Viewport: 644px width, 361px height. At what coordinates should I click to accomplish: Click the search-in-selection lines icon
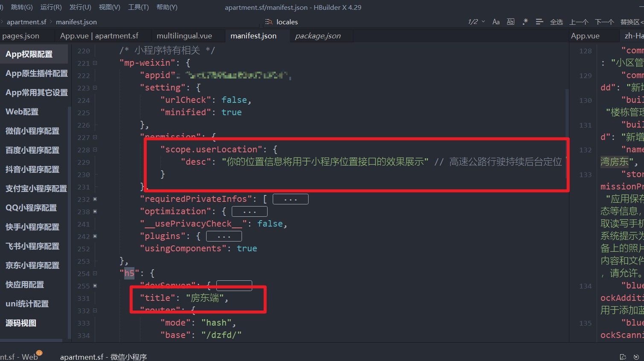539,22
